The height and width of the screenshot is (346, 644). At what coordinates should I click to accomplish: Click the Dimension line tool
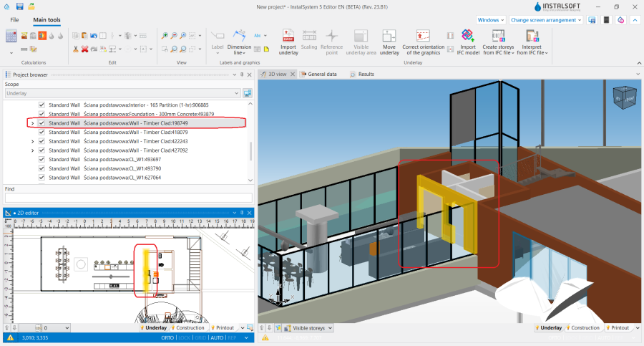click(239, 42)
